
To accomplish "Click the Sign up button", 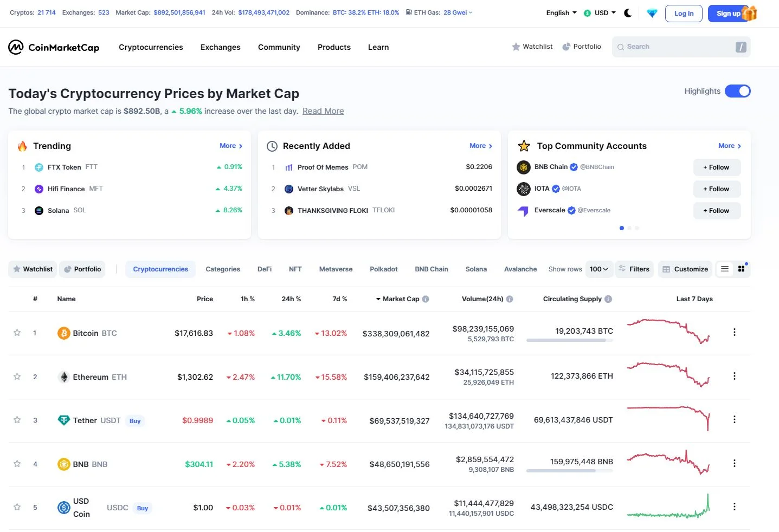I will click(728, 13).
